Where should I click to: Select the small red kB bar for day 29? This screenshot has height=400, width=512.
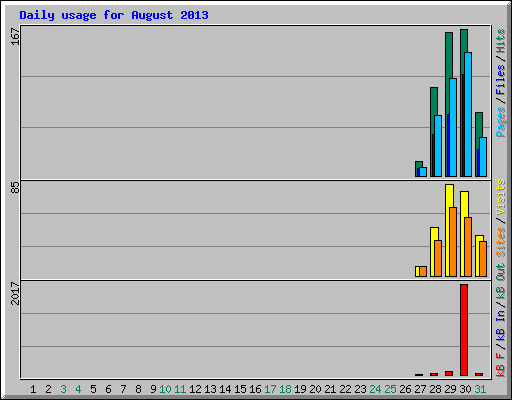pyautogui.click(x=449, y=373)
